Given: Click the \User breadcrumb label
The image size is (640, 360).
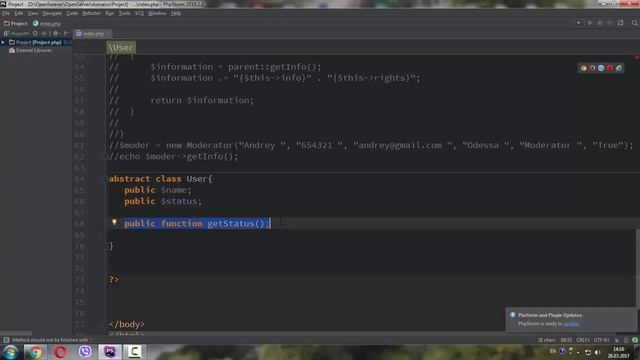Looking at the screenshot, I should pyautogui.click(x=121, y=47).
